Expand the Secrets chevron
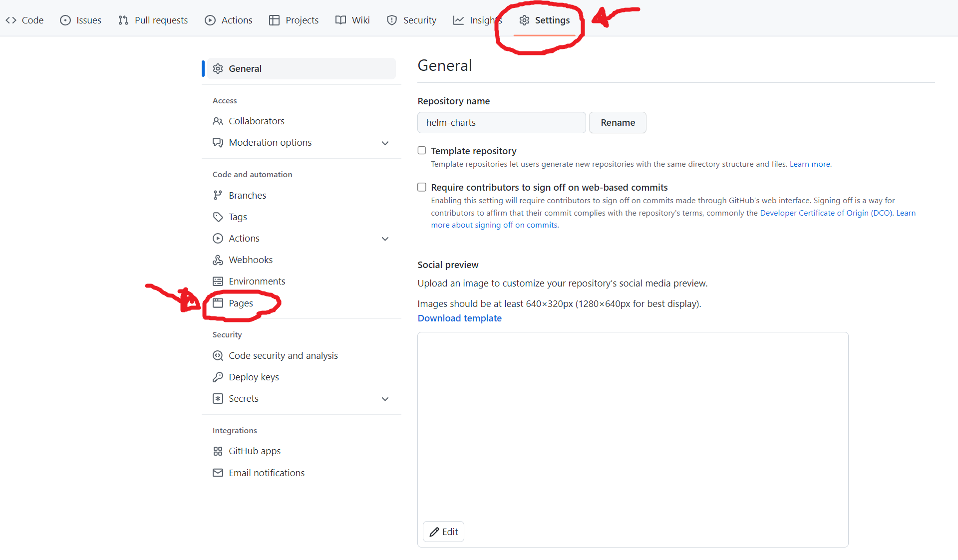 pos(385,399)
